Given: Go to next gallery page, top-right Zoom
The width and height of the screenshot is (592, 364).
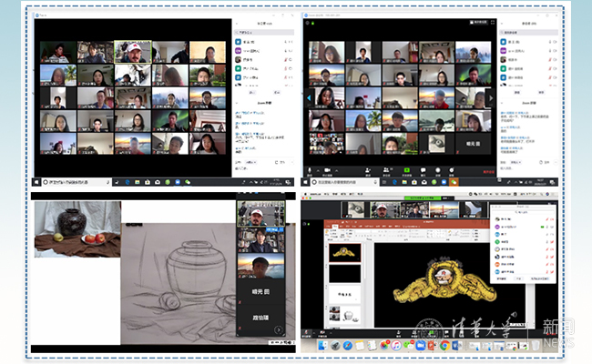Looking at the screenshot, I should click(493, 95).
